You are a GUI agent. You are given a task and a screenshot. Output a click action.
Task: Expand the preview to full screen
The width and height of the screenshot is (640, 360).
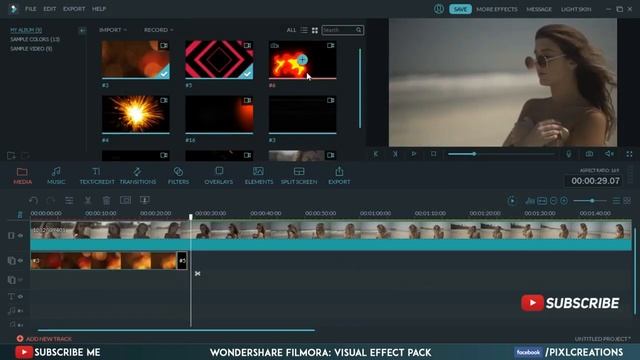coord(629,154)
